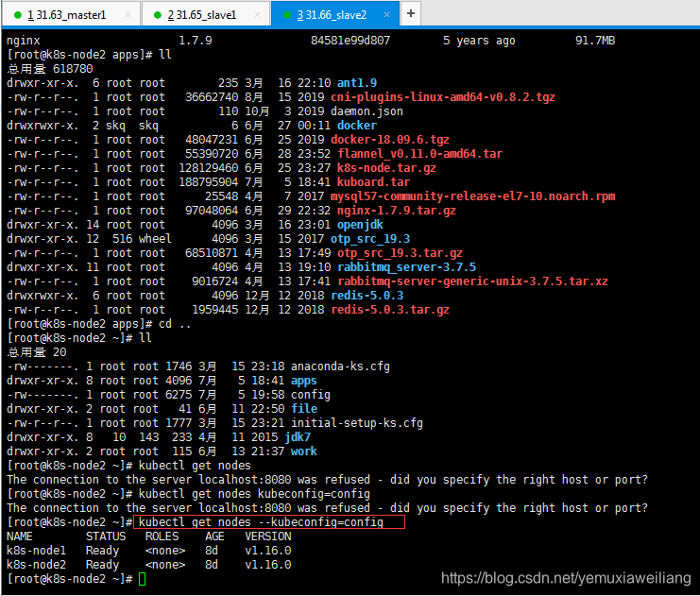Click the redis-5.0.3 directory name

pyautogui.click(x=367, y=296)
